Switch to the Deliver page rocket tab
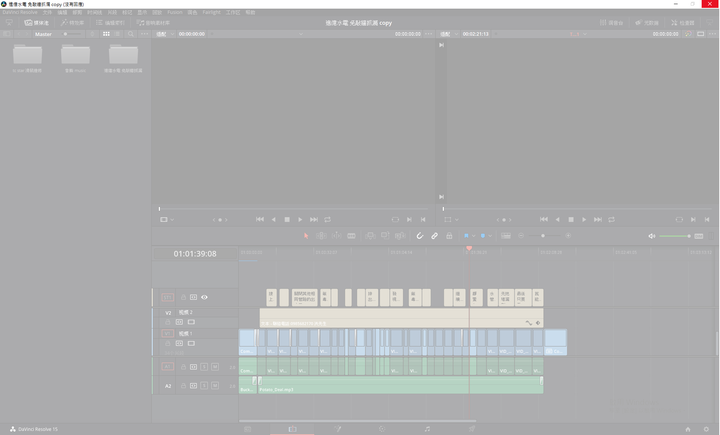 [x=472, y=429]
